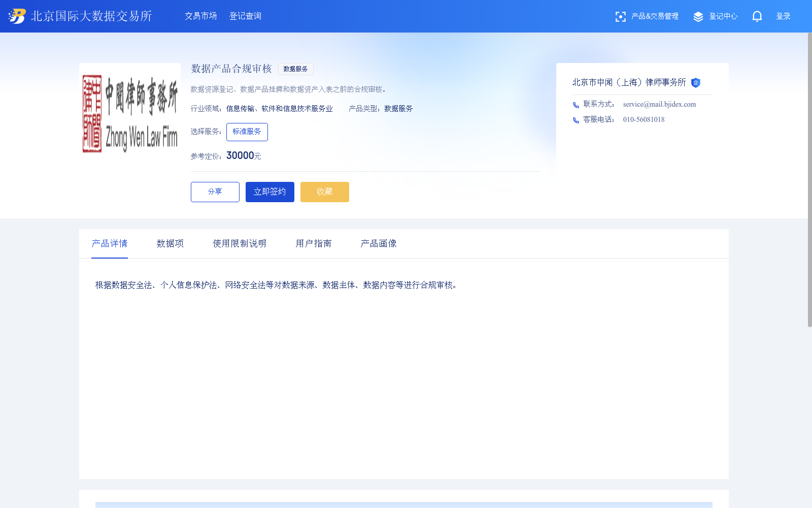The height and width of the screenshot is (508, 812).
Task: Go to 产品&交易管理
Action: coord(655,16)
